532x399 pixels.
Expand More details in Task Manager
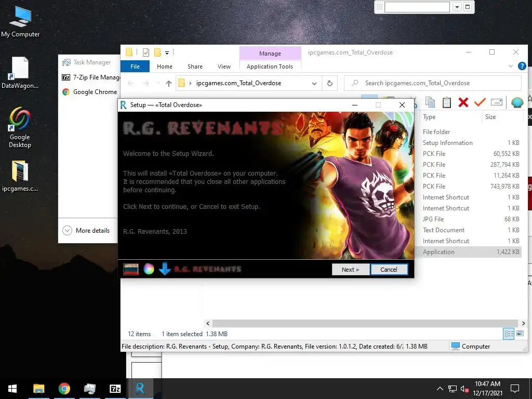tap(86, 230)
